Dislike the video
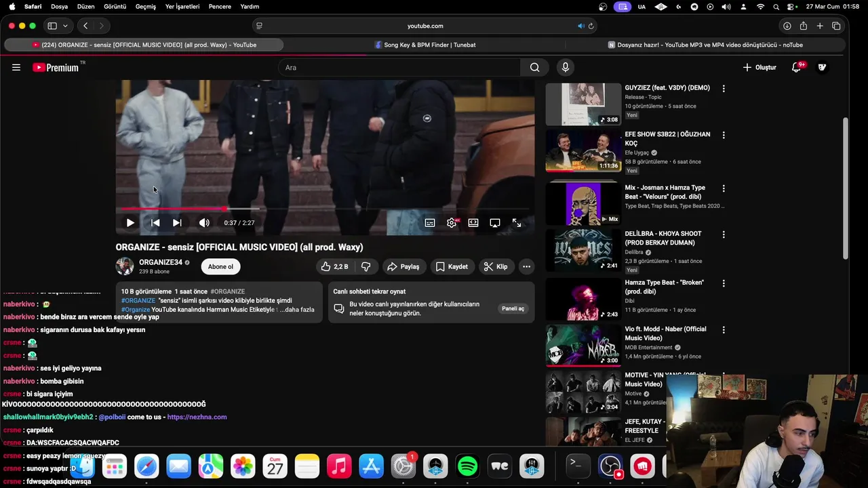This screenshot has width=868, height=488. (x=366, y=266)
